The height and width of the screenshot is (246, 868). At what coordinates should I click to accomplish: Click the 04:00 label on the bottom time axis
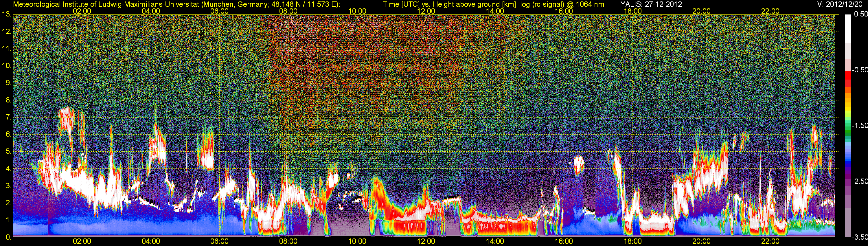click(151, 241)
